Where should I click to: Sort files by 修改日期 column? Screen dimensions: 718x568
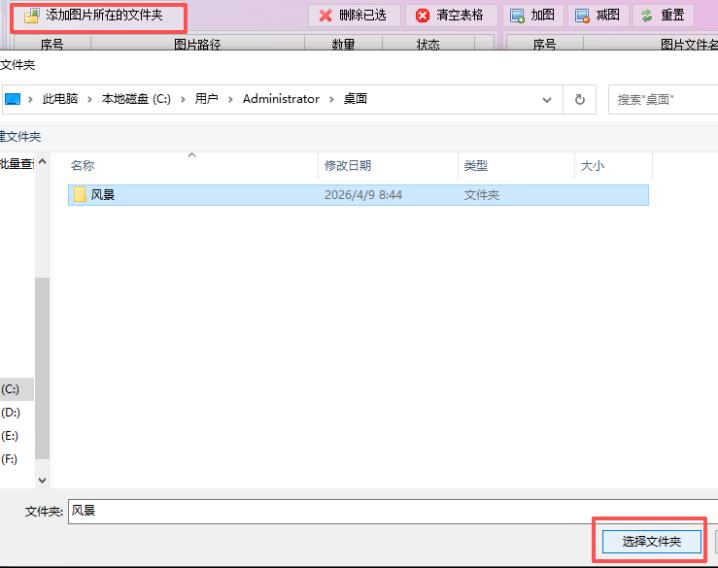coord(348,166)
